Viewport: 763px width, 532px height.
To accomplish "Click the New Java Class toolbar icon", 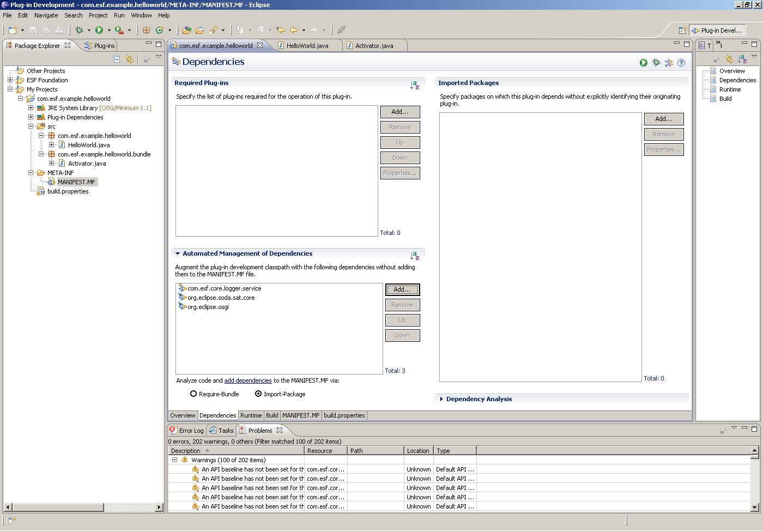I will 160,30.
